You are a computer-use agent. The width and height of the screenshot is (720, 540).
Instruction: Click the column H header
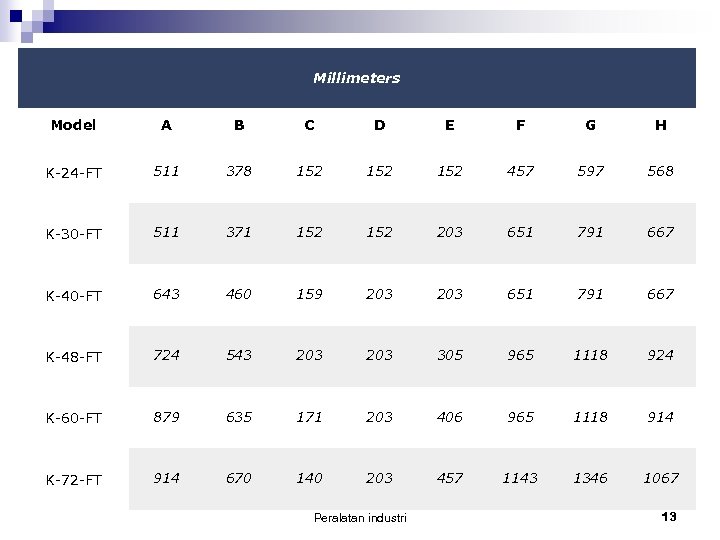point(660,126)
